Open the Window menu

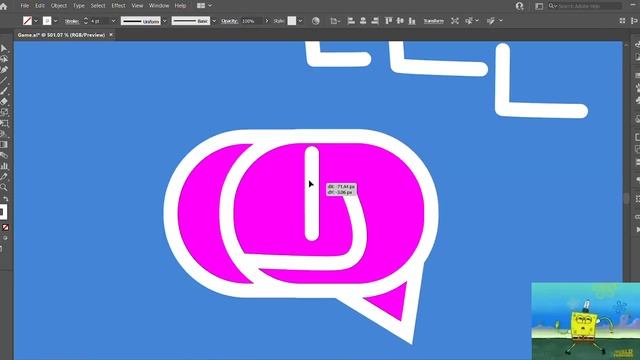(x=159, y=6)
